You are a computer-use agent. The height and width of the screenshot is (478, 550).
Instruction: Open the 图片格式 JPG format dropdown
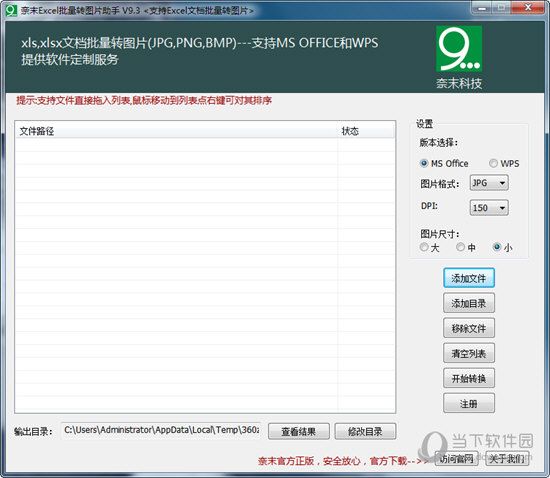(489, 183)
